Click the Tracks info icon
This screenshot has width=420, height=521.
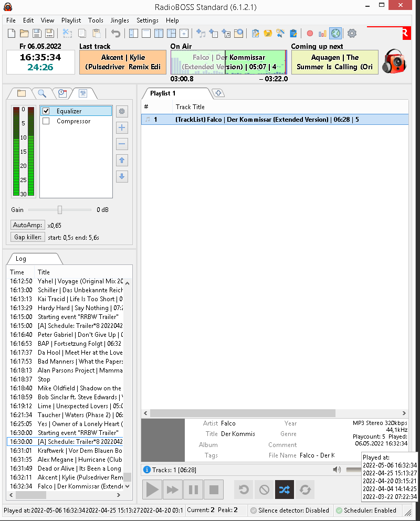click(146, 470)
